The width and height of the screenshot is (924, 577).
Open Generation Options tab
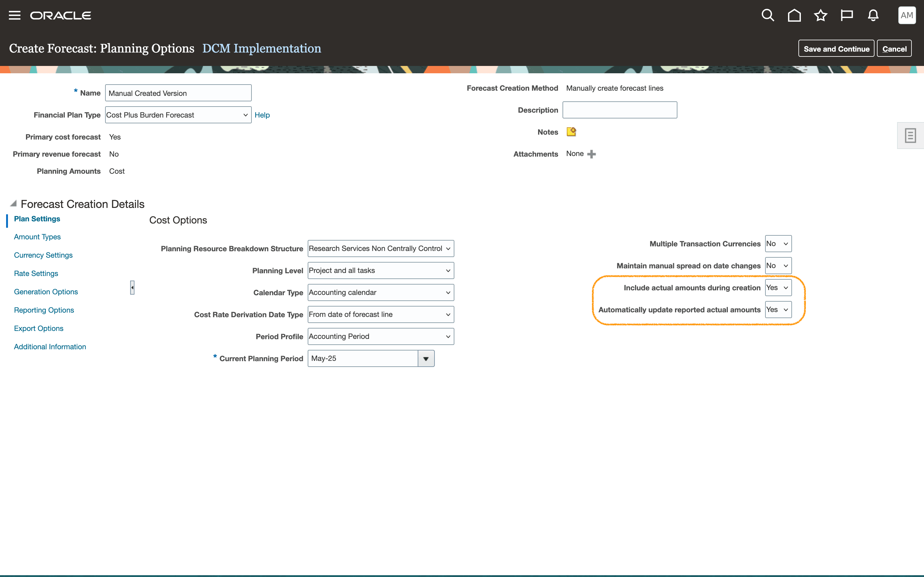(46, 292)
